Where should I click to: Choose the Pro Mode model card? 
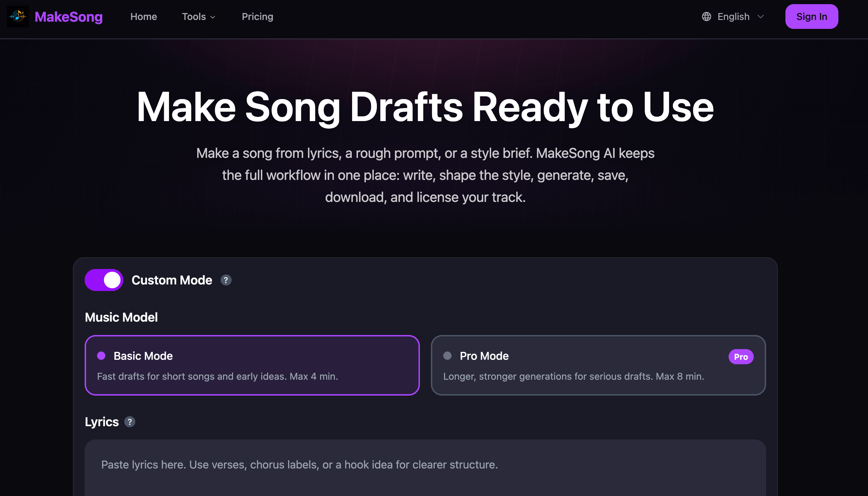pos(598,365)
